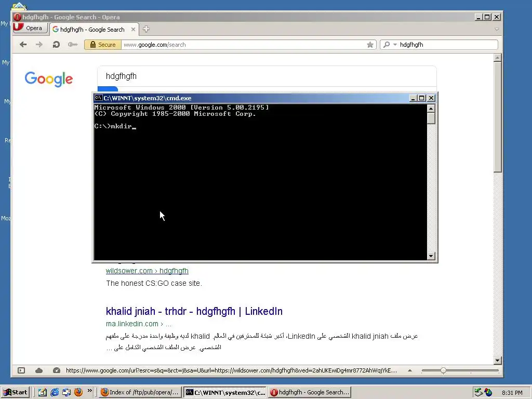Switch to Index of /ftp/pub/opera taskbar button

(x=140, y=392)
